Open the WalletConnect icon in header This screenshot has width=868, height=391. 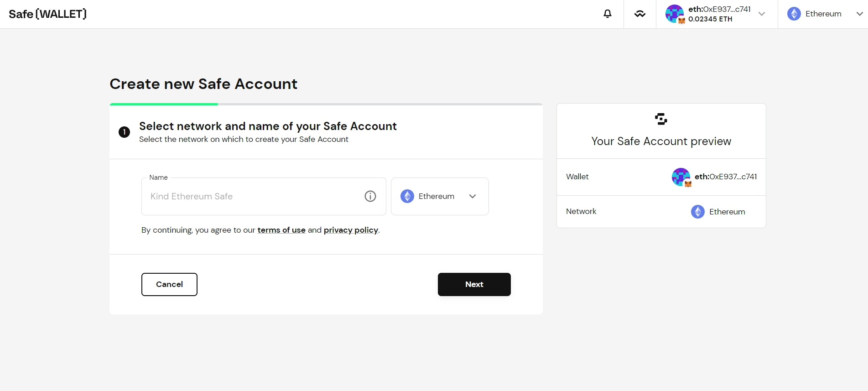[x=640, y=14]
